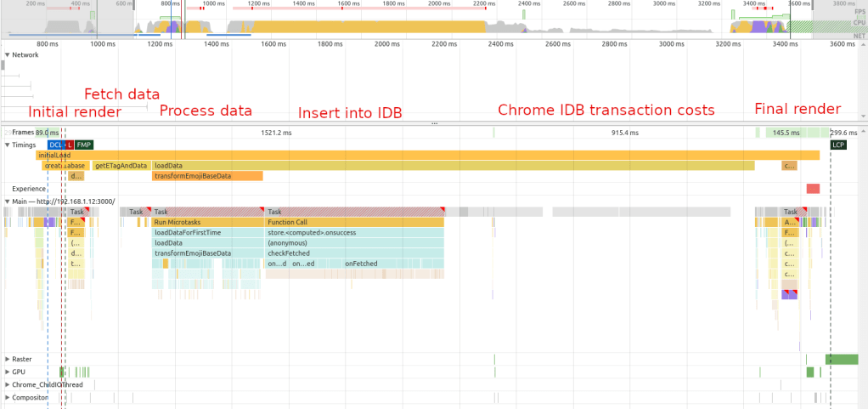This screenshot has height=409, width=868.
Task: Select the Function Call flame bar
Action: pos(355,222)
